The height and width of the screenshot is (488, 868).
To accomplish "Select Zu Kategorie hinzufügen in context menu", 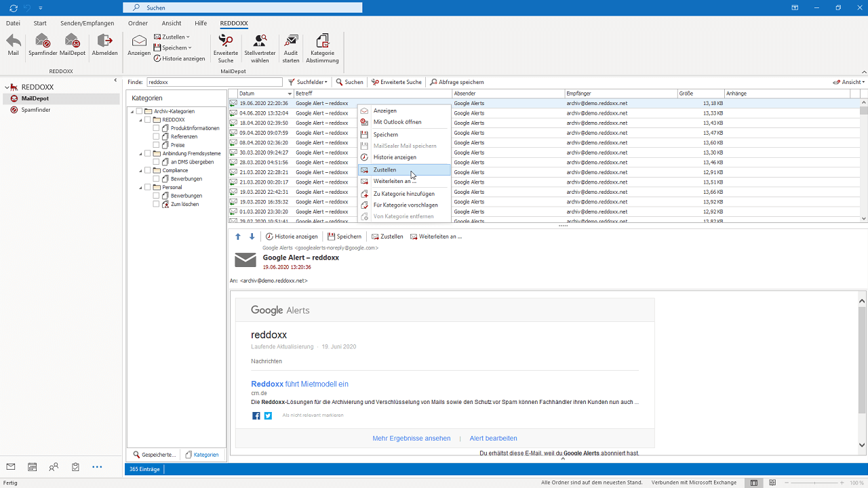I will pos(404,194).
